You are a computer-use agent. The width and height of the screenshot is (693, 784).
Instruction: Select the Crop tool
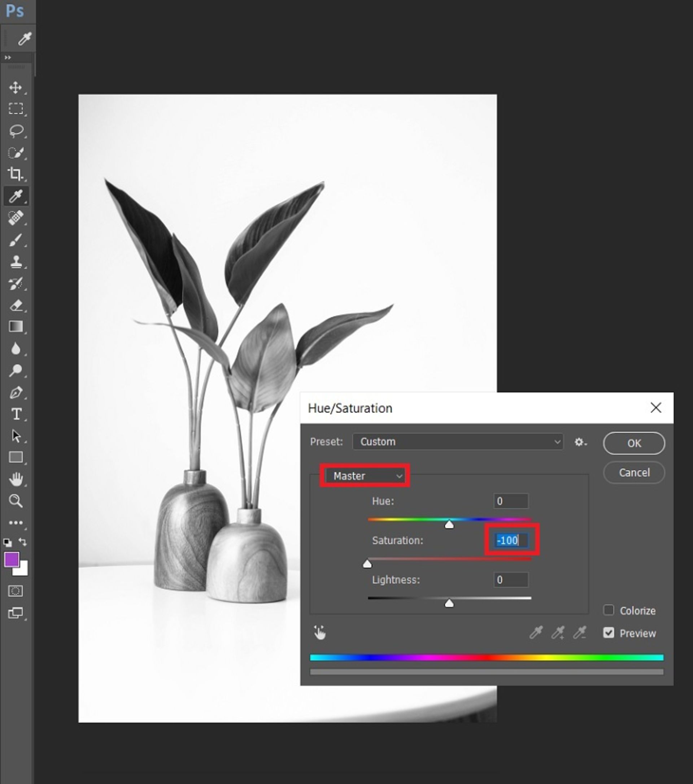[16, 174]
